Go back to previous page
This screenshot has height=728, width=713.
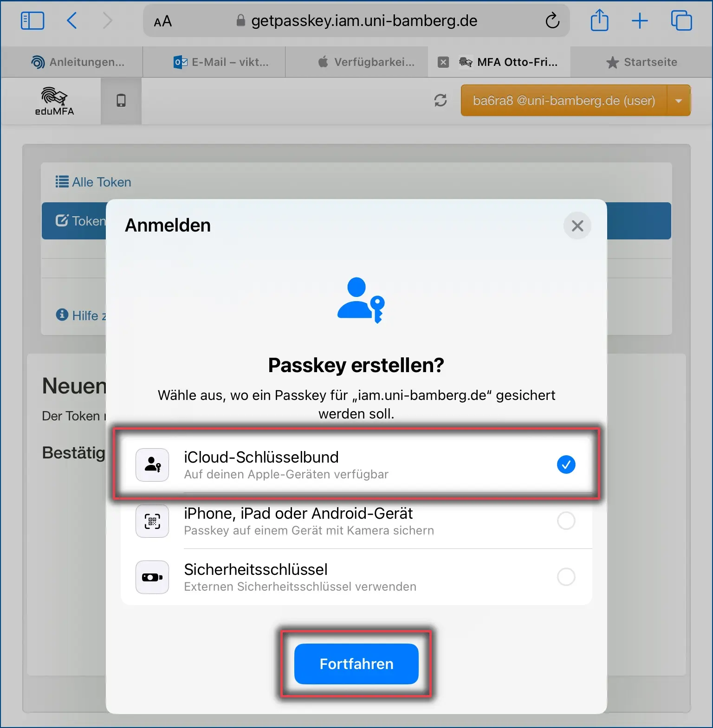pos(72,21)
